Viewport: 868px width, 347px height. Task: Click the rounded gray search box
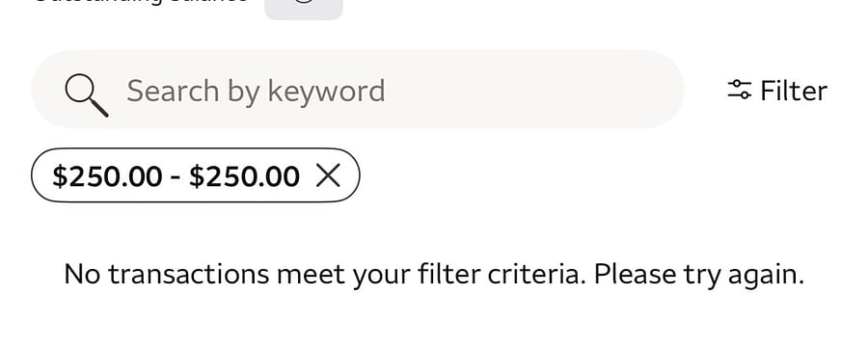(x=358, y=89)
